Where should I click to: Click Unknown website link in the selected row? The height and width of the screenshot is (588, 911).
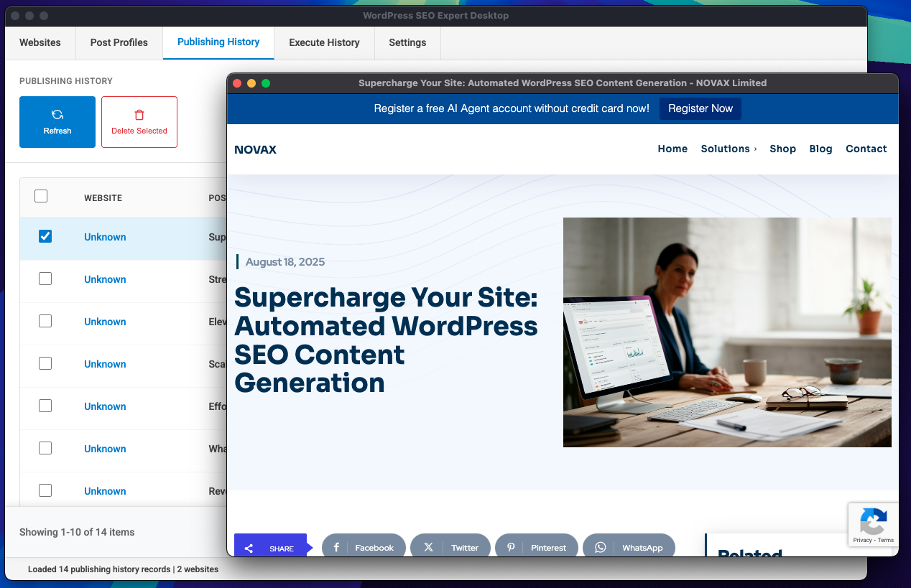(105, 237)
